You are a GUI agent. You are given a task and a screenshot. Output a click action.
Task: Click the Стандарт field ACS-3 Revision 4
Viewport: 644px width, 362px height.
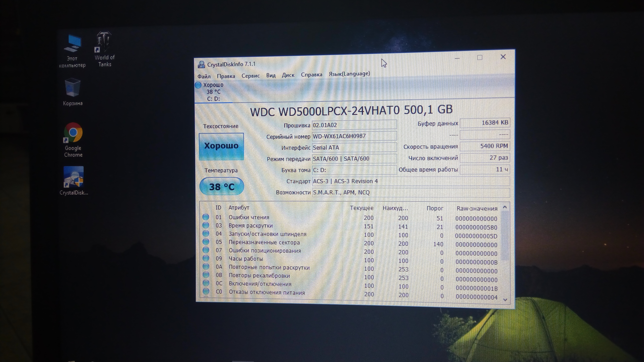[x=411, y=181]
